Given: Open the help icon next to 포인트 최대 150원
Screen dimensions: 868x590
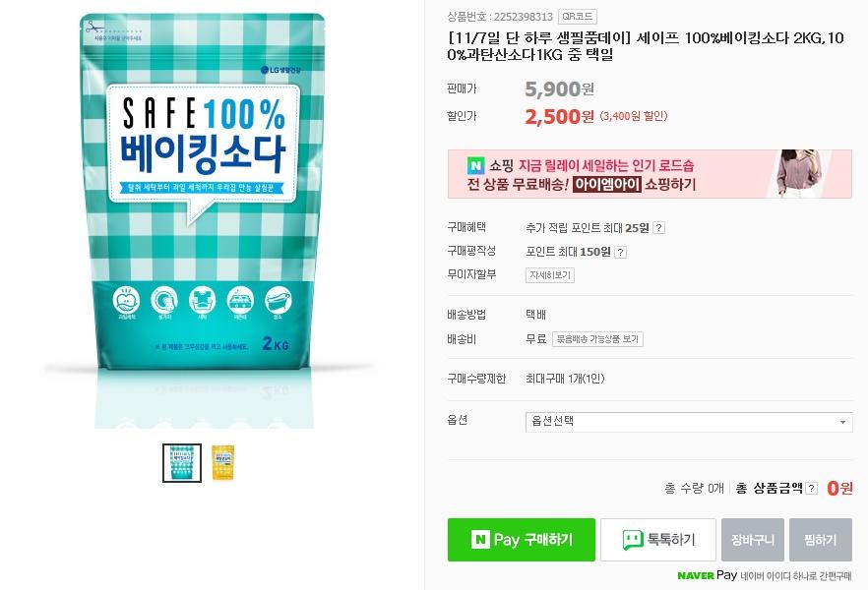Looking at the screenshot, I should [621, 252].
